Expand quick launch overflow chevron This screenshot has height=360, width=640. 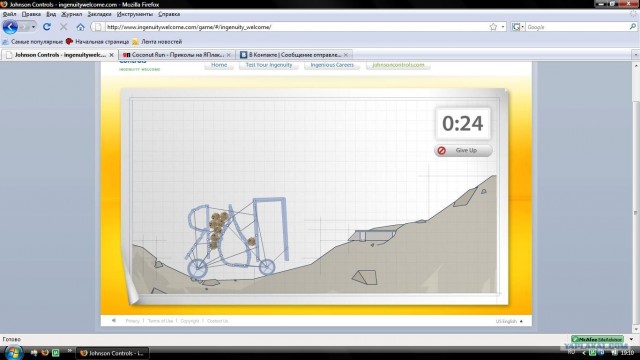point(70,350)
